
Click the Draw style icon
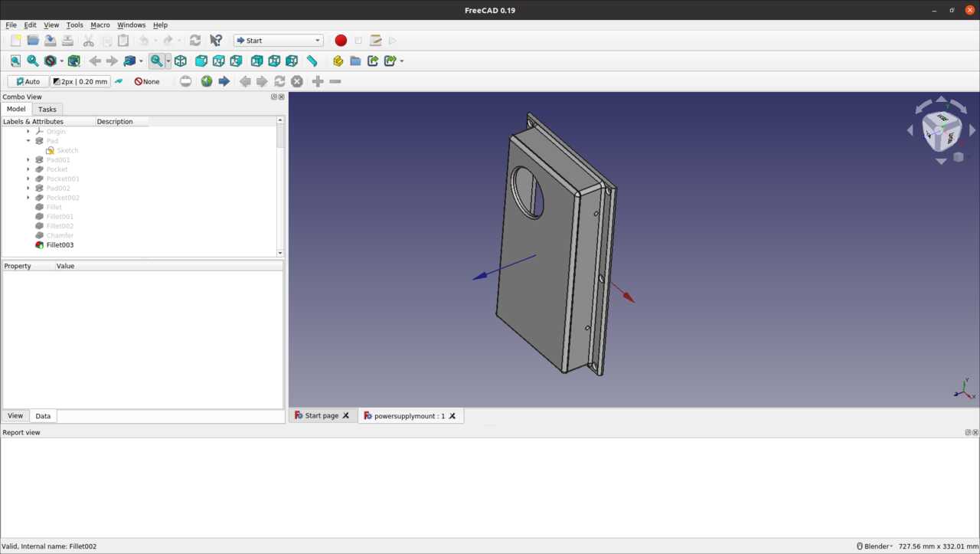pyautogui.click(x=50, y=61)
